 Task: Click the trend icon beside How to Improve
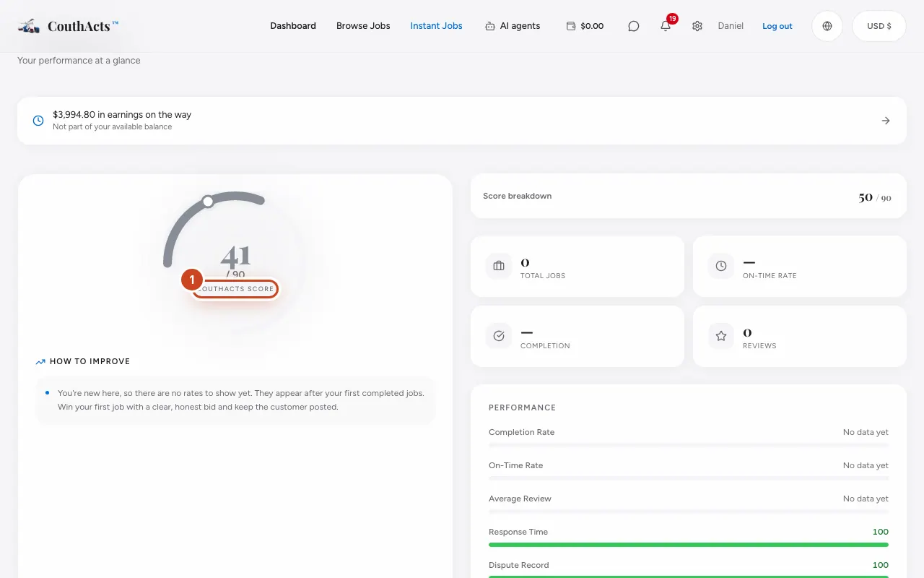(40, 361)
